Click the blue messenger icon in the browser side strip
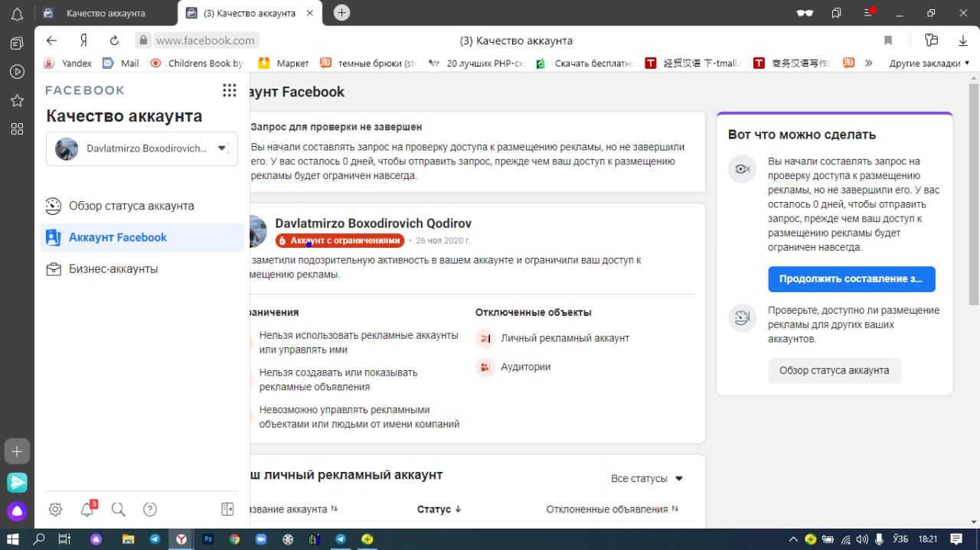The height and width of the screenshot is (550, 980). [17, 483]
